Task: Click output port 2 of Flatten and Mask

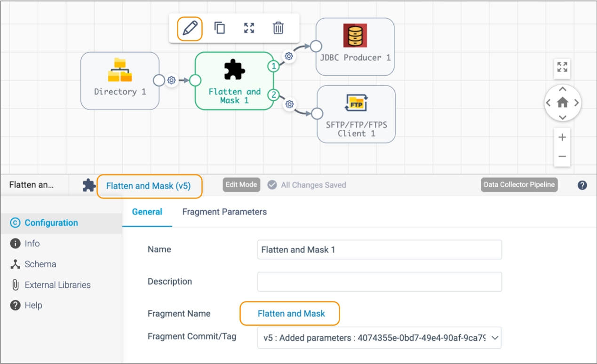Action: (x=273, y=95)
